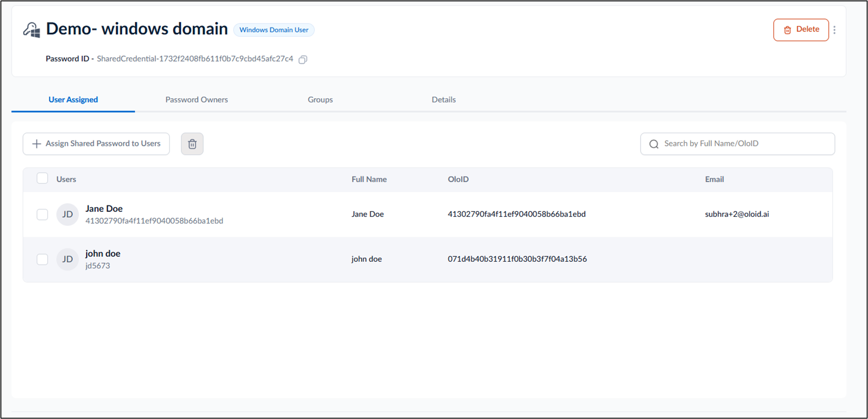Click Jane Doe in Full Name column
This screenshot has width=868, height=419.
pyautogui.click(x=368, y=214)
